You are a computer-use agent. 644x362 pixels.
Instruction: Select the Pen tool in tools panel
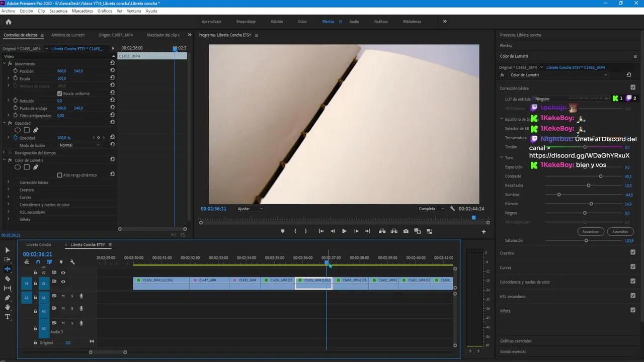pos(8,298)
